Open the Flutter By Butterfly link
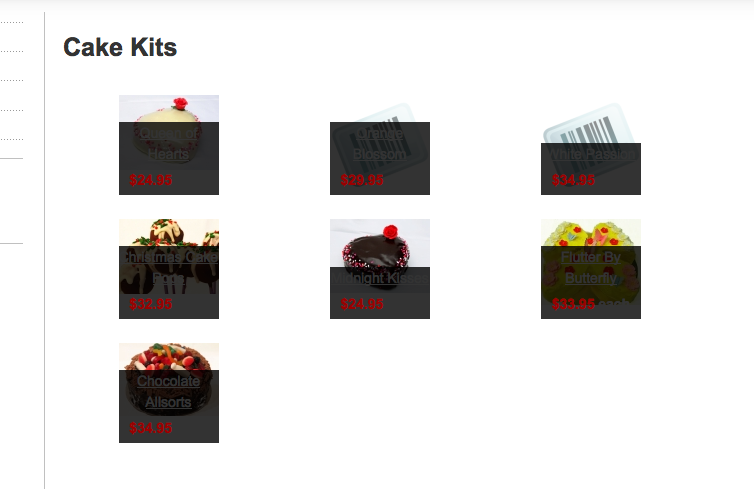Screen dimensions: 754x489 tap(591, 267)
